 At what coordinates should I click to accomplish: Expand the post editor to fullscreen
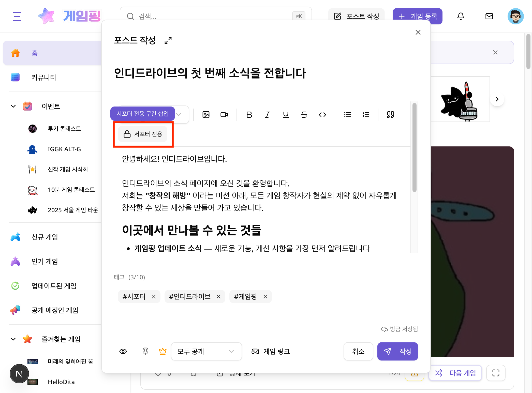168,40
